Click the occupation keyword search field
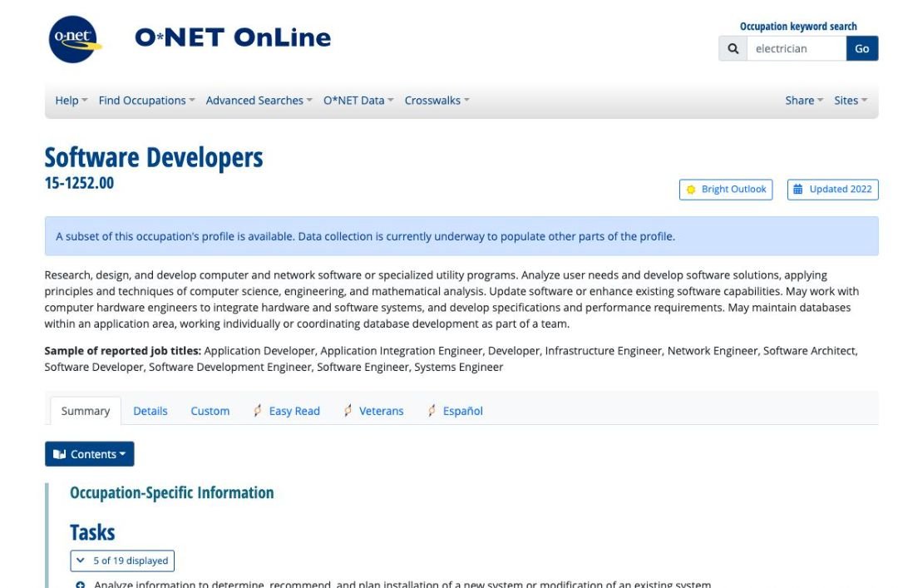The height and width of the screenshot is (588, 898). coord(797,49)
